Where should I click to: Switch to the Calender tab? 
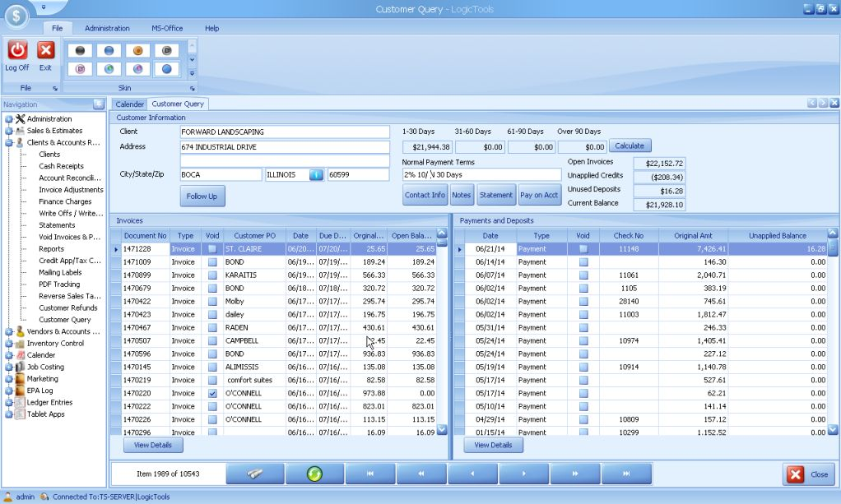(129, 104)
